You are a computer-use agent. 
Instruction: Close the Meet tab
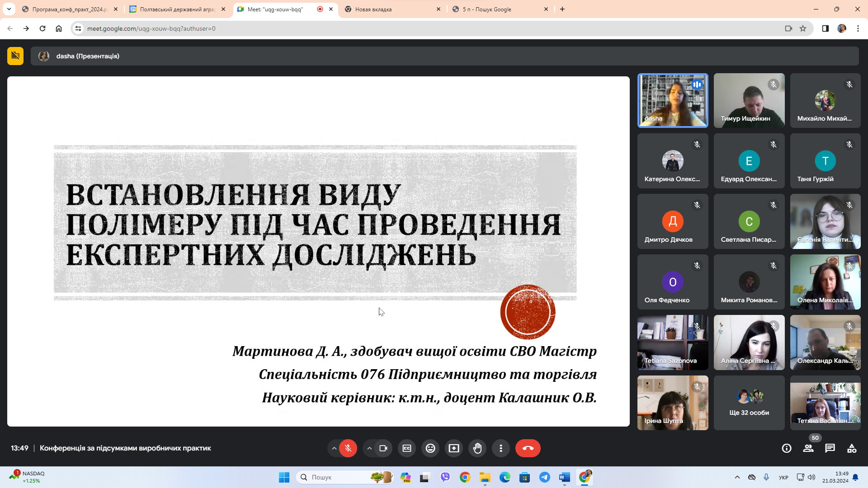pyautogui.click(x=331, y=9)
